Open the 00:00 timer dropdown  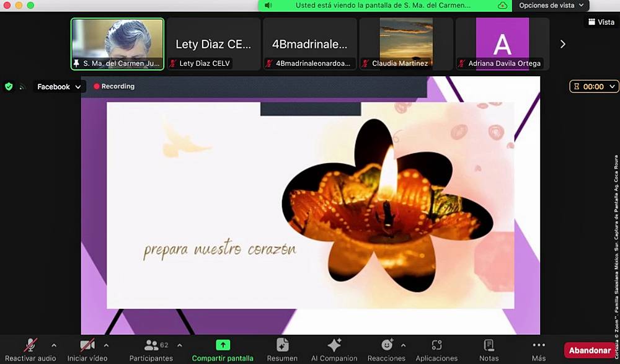(594, 87)
